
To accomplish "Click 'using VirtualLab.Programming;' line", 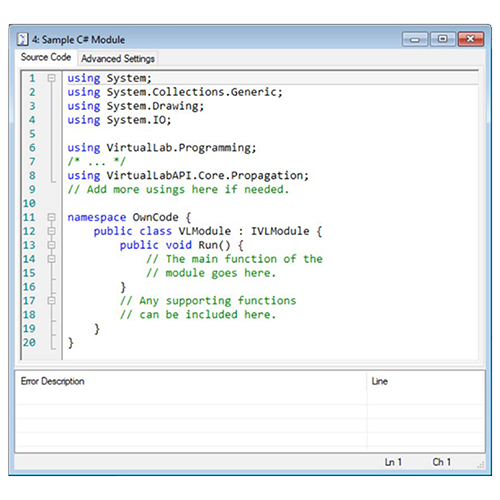I will pyautogui.click(x=162, y=148).
